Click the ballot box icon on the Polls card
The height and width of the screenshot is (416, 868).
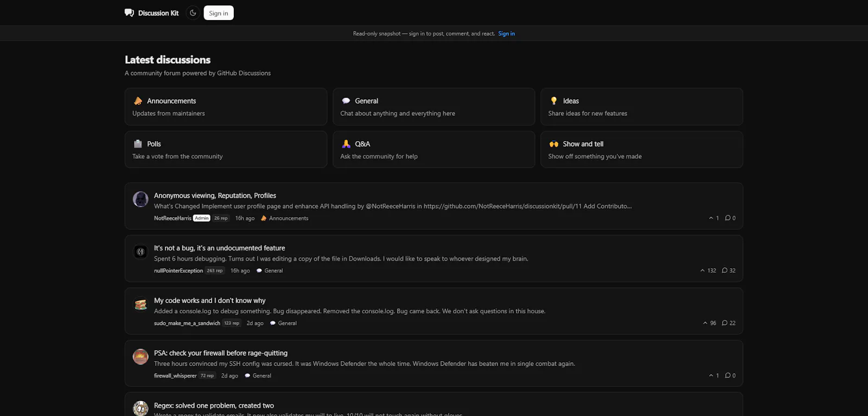click(138, 144)
